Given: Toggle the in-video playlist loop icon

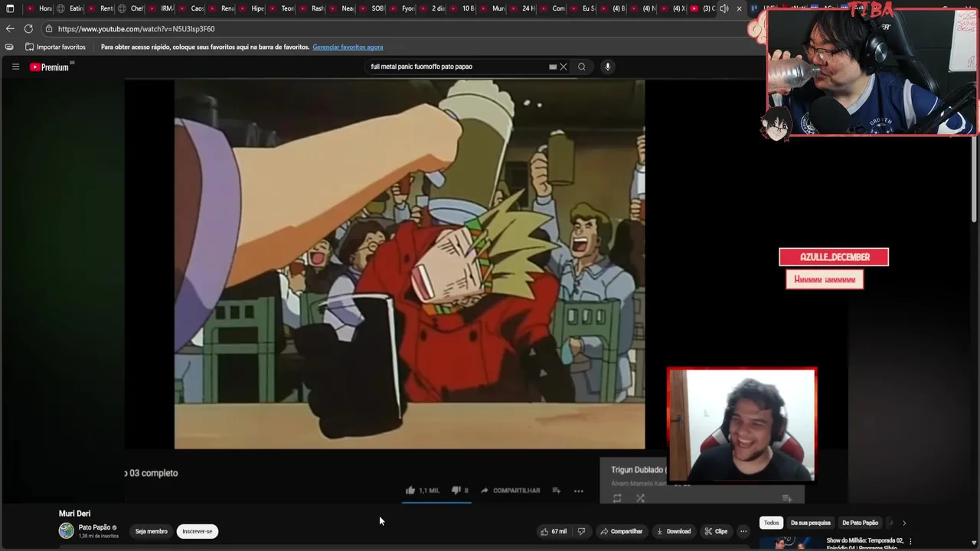Looking at the screenshot, I should (x=617, y=498).
